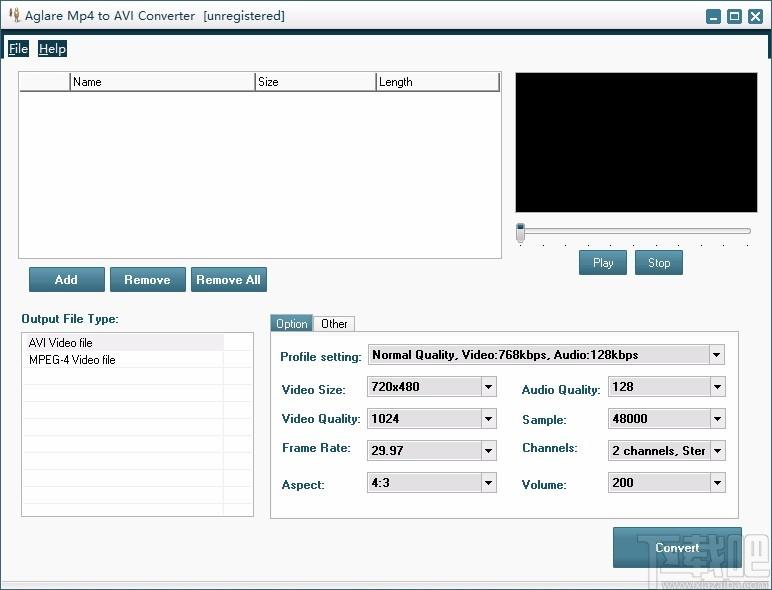772x590 pixels.
Task: Click the preview seek slider track
Action: click(x=637, y=230)
